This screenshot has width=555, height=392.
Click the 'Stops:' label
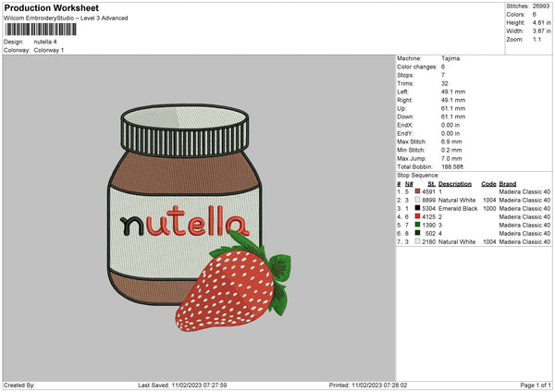[x=405, y=75]
